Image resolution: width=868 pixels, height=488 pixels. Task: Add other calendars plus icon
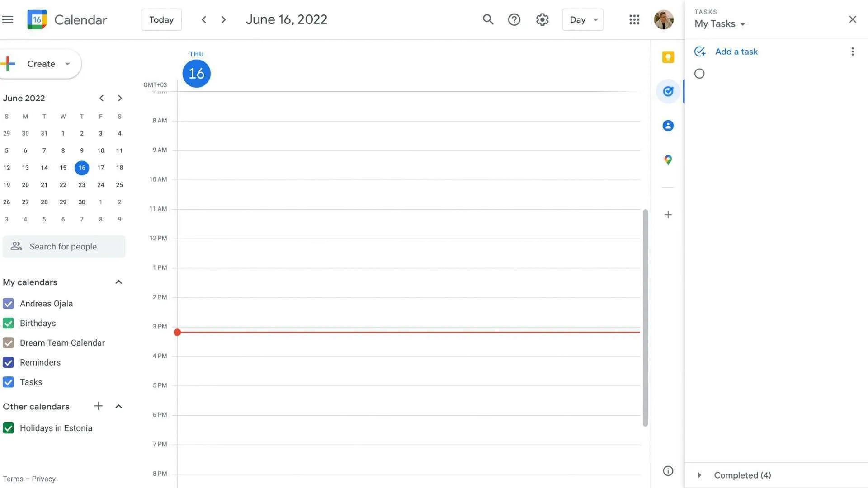98,406
